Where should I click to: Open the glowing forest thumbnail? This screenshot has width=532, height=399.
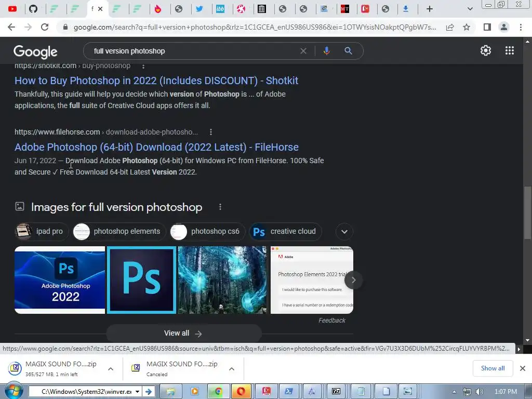[222, 280]
